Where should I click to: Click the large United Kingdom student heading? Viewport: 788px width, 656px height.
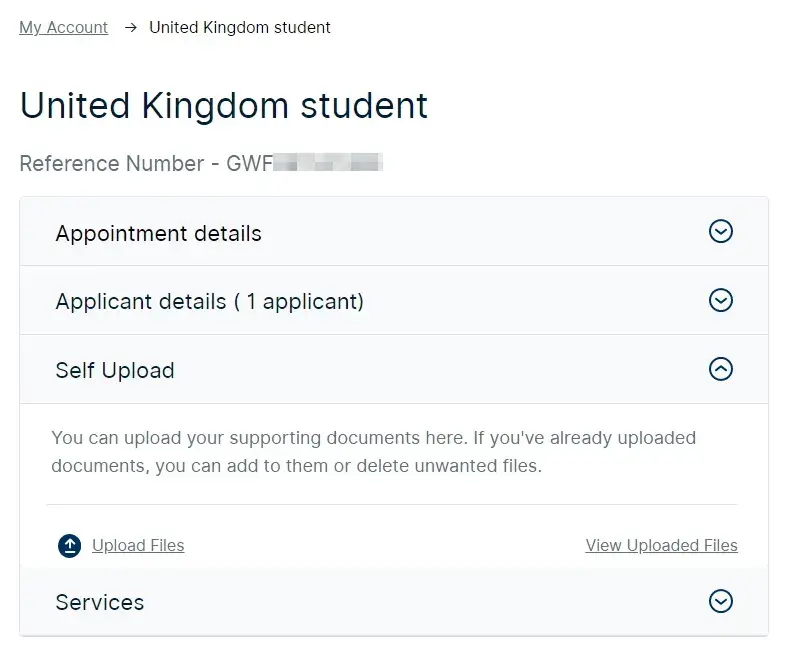tap(224, 106)
